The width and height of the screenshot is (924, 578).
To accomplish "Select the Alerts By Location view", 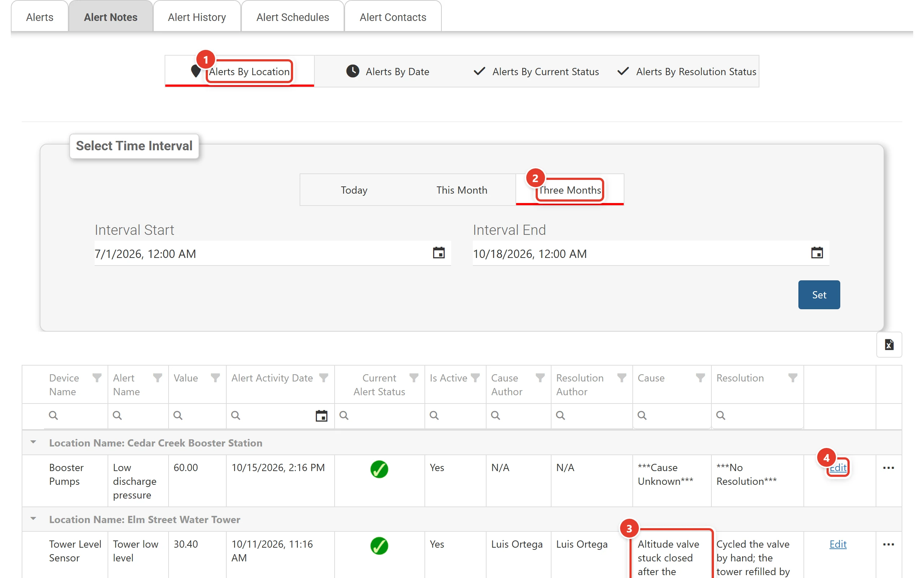I will pyautogui.click(x=239, y=72).
